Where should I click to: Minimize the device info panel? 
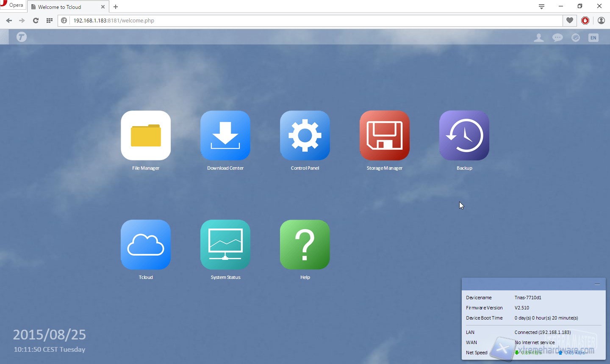point(597,284)
